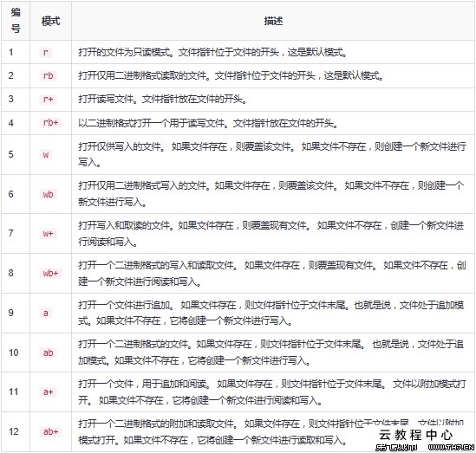This screenshot has height=453, width=476.
Task: Click row number '9' cell
Action: click(16, 313)
